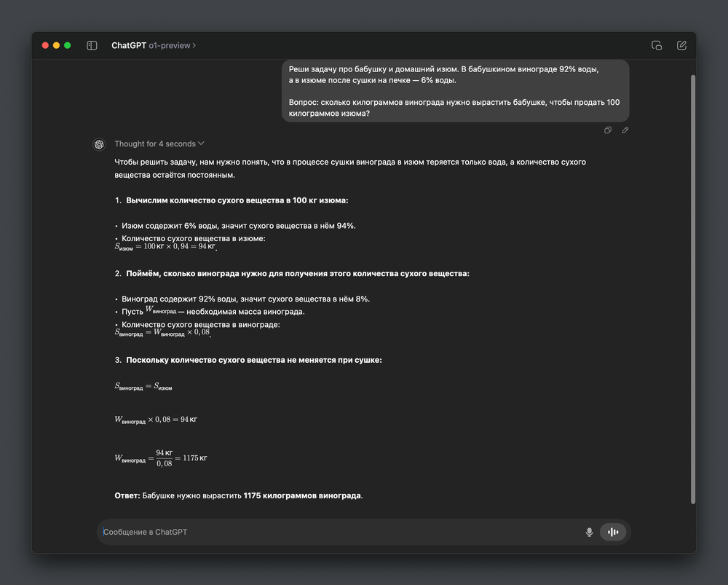728x585 pixels.
Task: Open the o1-preview model selector
Action: 172,45
